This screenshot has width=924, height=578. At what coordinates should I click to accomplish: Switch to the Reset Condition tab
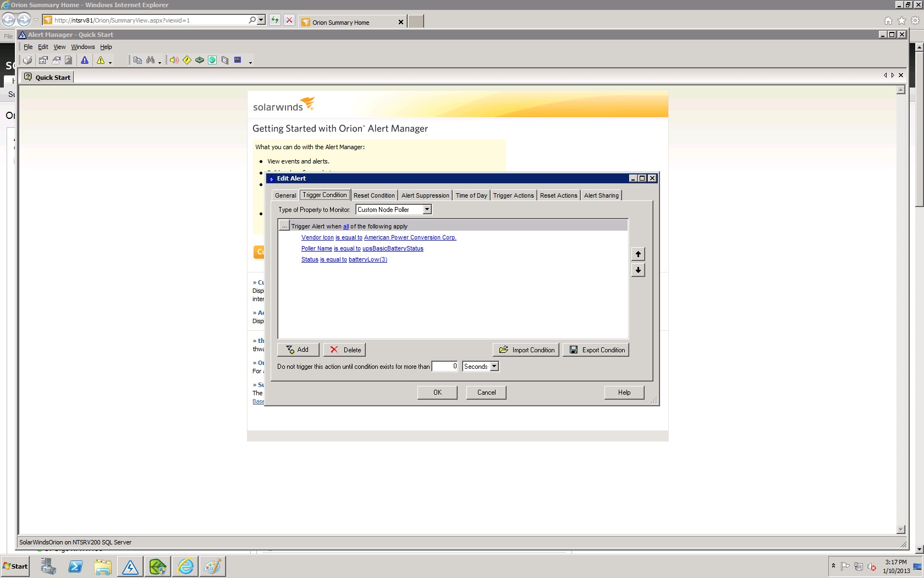[374, 195]
